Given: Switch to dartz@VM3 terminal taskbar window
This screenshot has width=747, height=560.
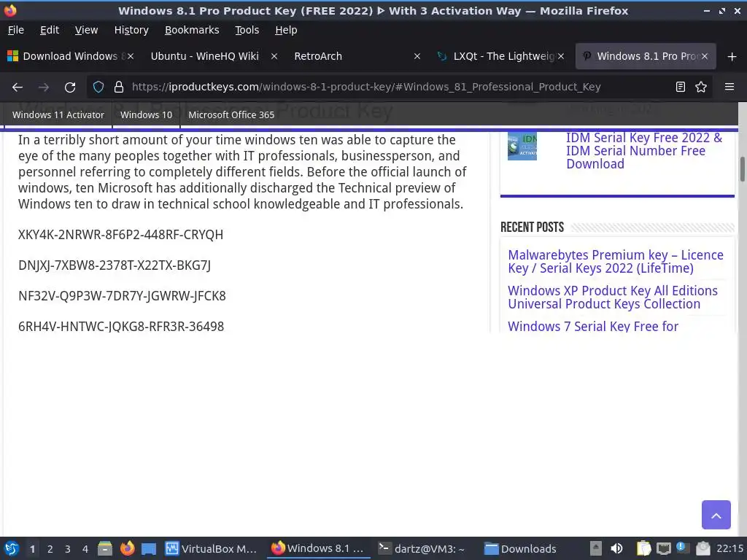Looking at the screenshot, I should point(422,548).
